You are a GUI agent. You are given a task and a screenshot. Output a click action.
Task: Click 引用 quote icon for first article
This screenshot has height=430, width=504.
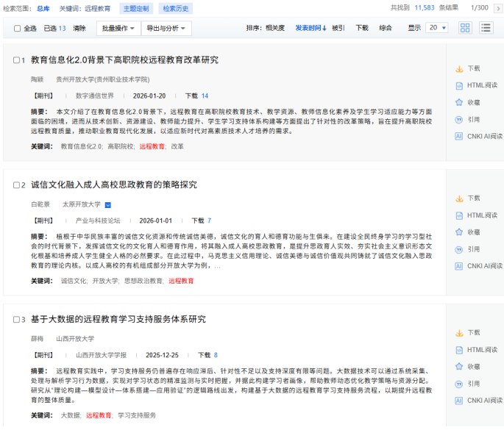tap(459, 119)
